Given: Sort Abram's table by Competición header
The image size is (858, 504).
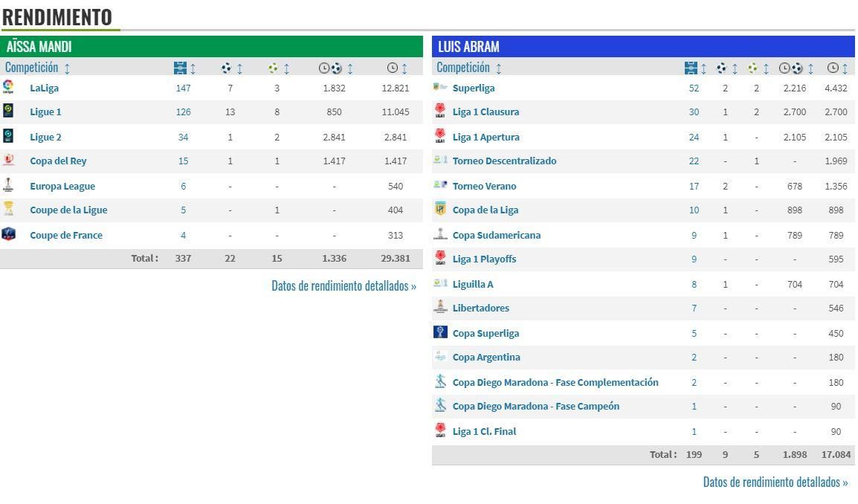Looking at the screenshot, I should point(468,68).
